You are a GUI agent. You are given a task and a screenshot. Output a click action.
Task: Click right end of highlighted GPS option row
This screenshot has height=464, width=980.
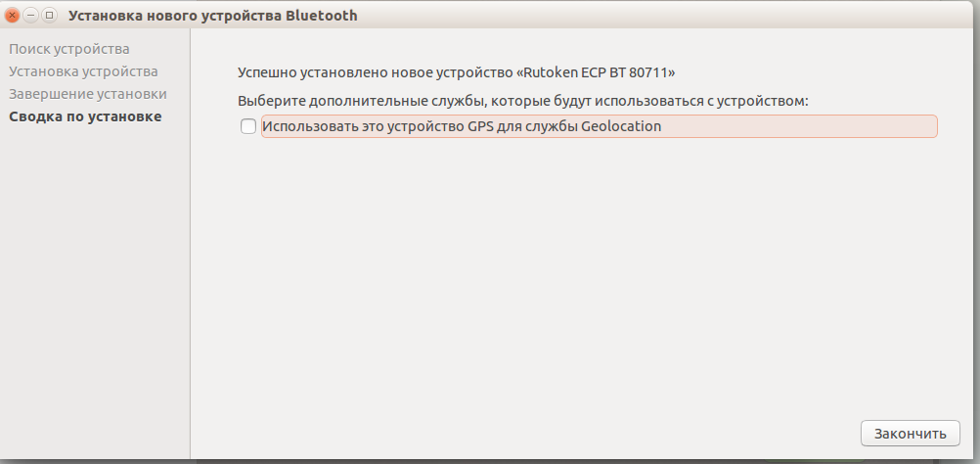[x=919, y=126]
